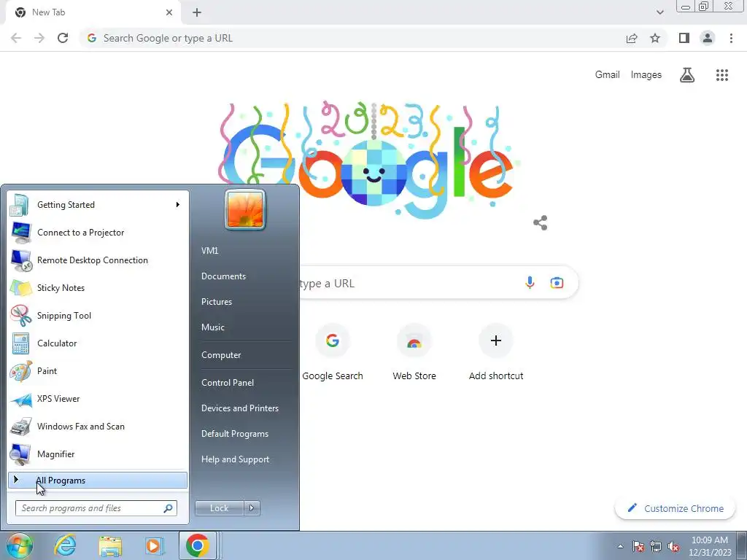Close the New Tab tab
This screenshot has width=747, height=560.
169,12
